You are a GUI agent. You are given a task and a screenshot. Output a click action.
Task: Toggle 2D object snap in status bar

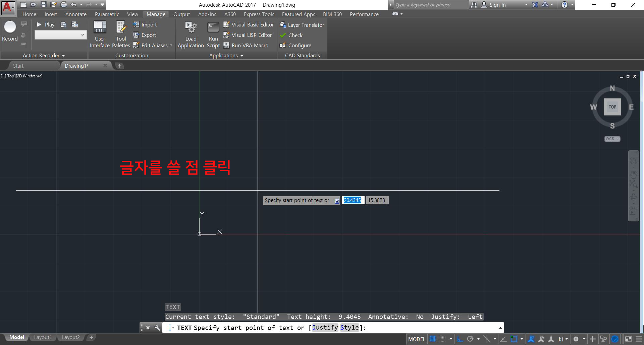point(514,339)
